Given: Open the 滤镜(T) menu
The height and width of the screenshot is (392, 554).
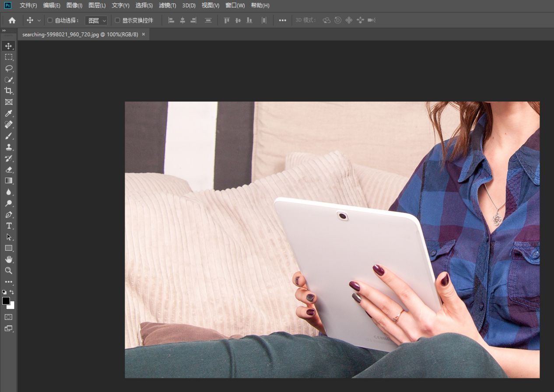Looking at the screenshot, I should click(167, 5).
